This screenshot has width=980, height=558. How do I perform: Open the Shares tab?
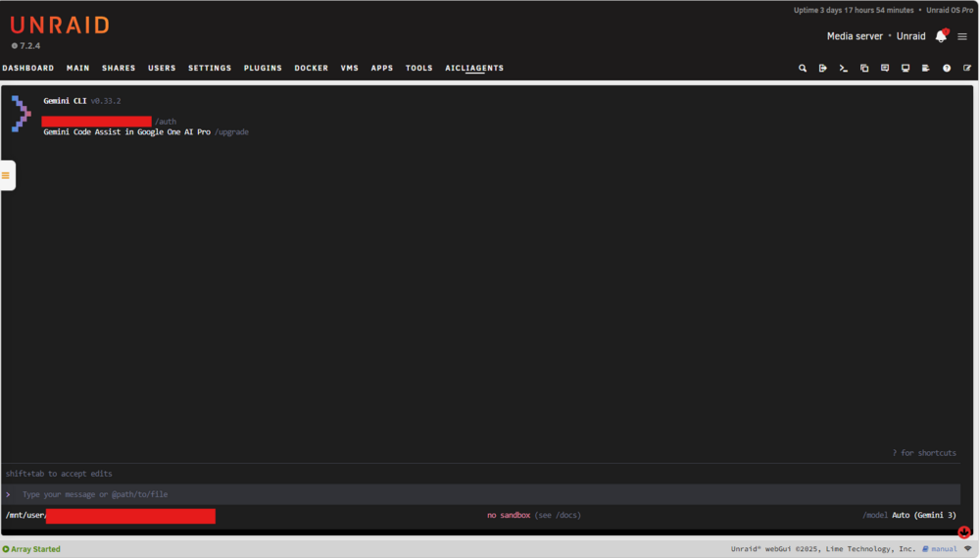tap(119, 69)
